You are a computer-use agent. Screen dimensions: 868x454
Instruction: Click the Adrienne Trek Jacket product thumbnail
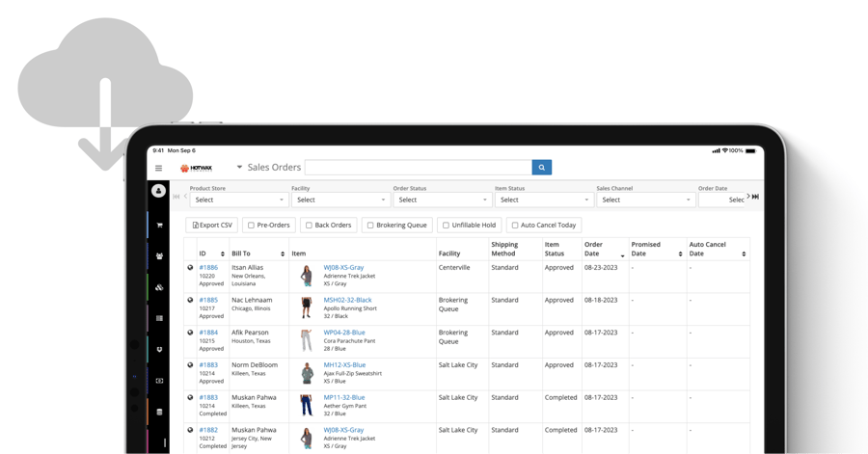tap(306, 276)
